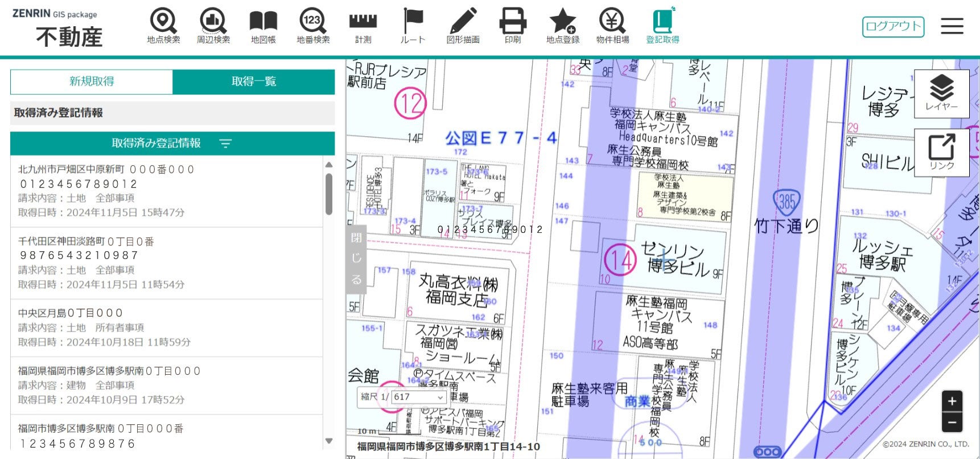Open the 地図帳 map book
This screenshot has height=459, width=980.
263,26
